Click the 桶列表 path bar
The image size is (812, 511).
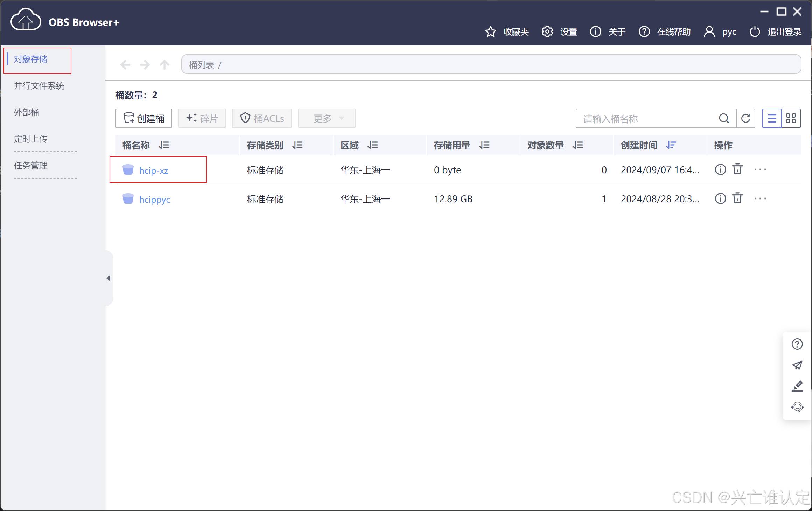(491, 64)
